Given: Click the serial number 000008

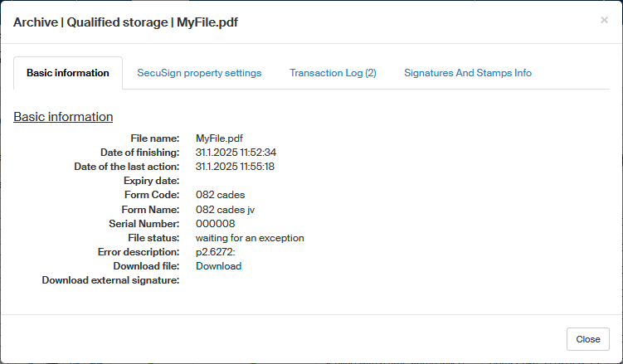Looking at the screenshot, I should (215, 224).
